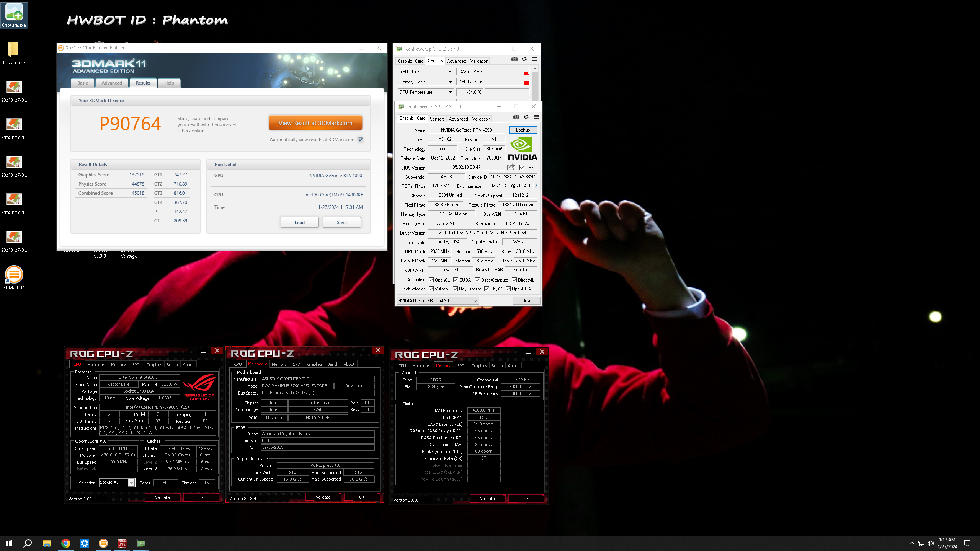This screenshot has height=551, width=980.
Task: Open SPD tab in CPU-Z Memory window
Action: pos(461,366)
